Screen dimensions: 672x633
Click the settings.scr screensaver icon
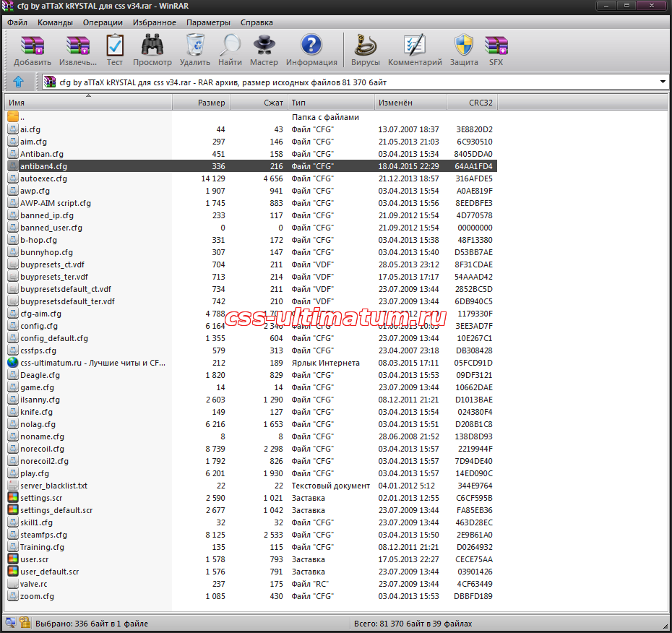13,498
